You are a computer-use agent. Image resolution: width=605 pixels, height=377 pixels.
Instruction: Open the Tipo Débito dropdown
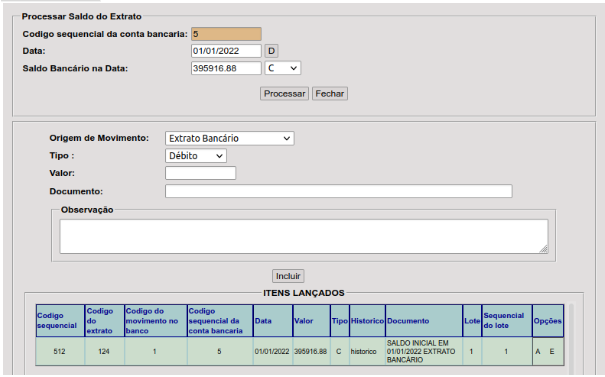click(196, 156)
